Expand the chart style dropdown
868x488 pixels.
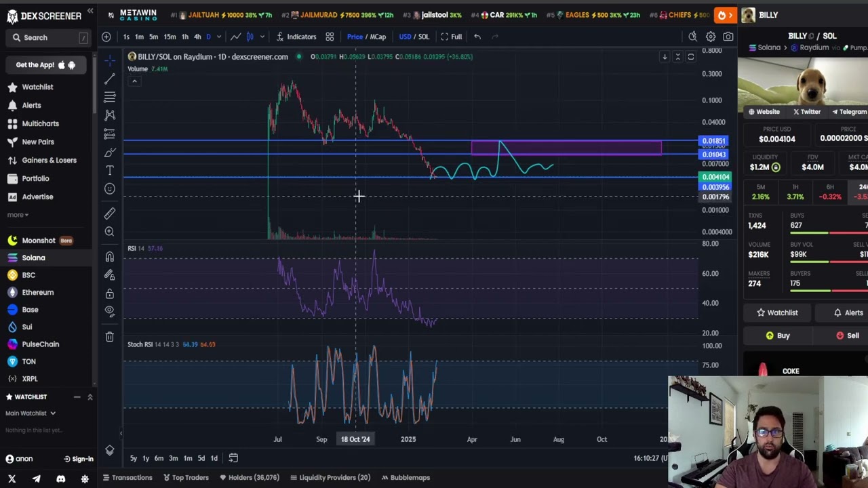[262, 37]
